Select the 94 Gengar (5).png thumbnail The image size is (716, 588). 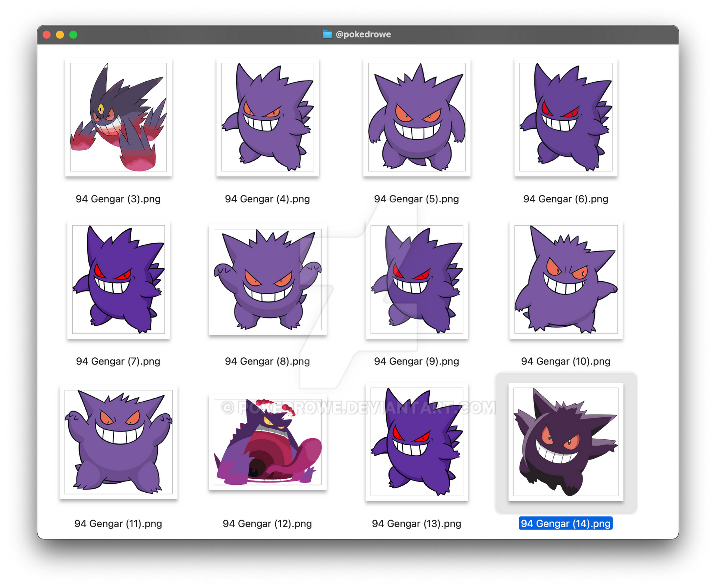417,117
